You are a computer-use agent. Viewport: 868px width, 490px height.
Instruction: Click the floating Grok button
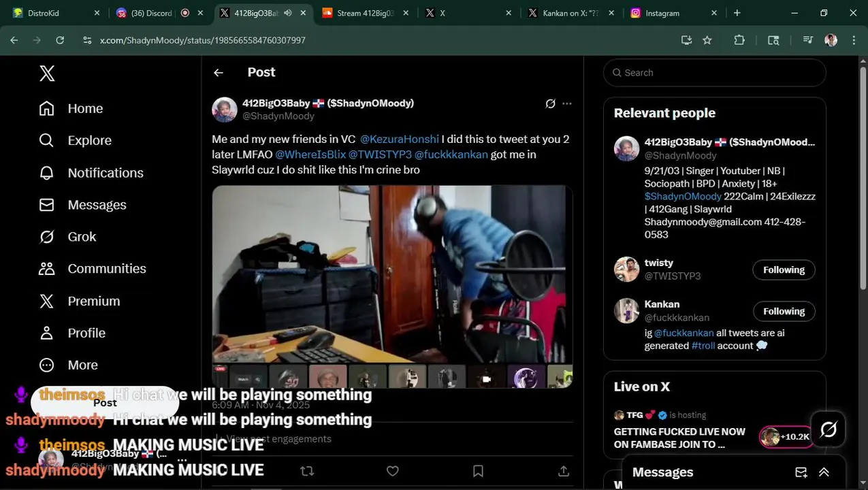coord(829,429)
